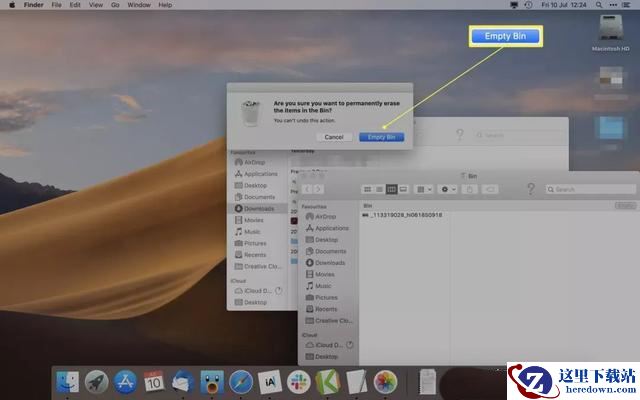Click the Share button in Bin toolbar
The width and height of the screenshot is (640, 400).
(470, 189)
